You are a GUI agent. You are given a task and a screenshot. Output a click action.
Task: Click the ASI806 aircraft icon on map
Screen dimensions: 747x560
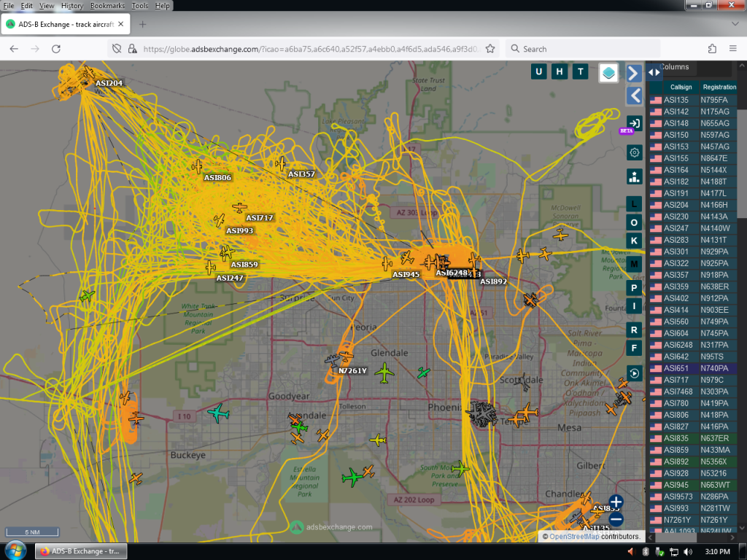[x=197, y=167]
